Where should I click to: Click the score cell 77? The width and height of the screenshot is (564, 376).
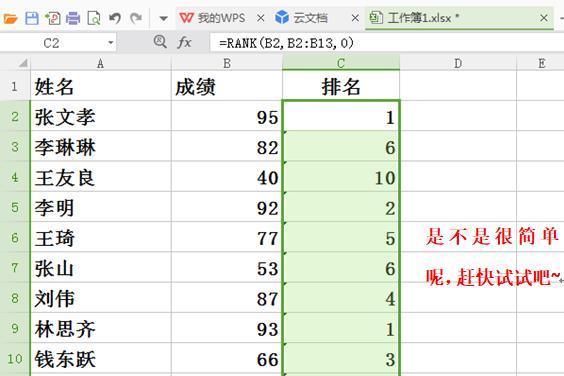[x=227, y=237]
